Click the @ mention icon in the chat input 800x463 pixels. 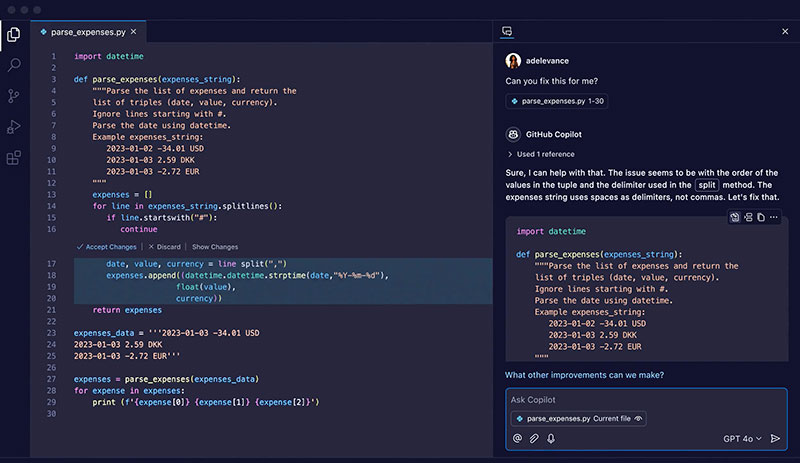[517, 438]
